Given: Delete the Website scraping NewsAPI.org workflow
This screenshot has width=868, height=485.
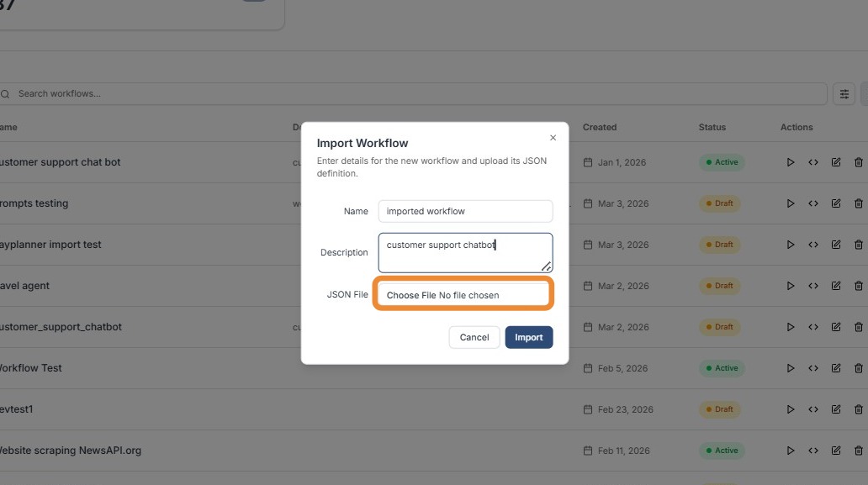Looking at the screenshot, I should (858, 451).
